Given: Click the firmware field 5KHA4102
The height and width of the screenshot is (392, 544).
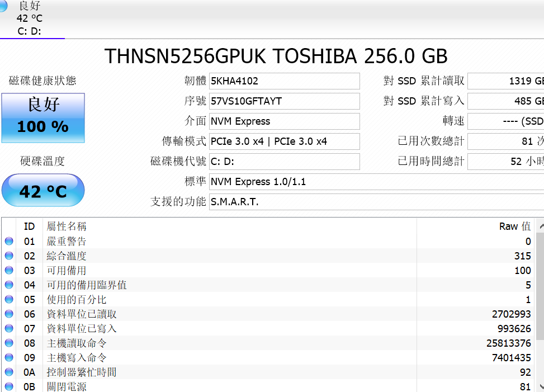Looking at the screenshot, I should pyautogui.click(x=285, y=81).
